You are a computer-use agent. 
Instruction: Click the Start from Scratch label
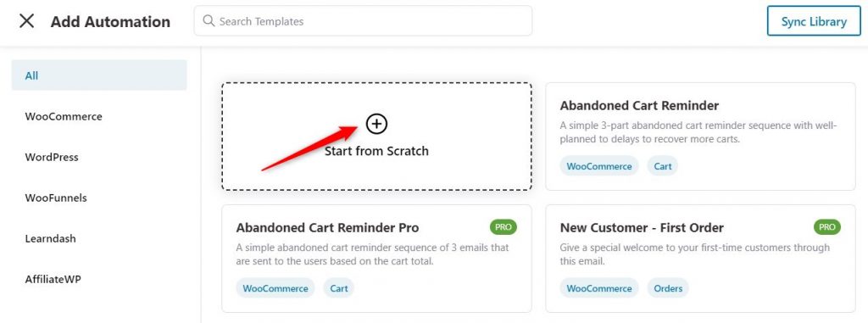point(376,151)
